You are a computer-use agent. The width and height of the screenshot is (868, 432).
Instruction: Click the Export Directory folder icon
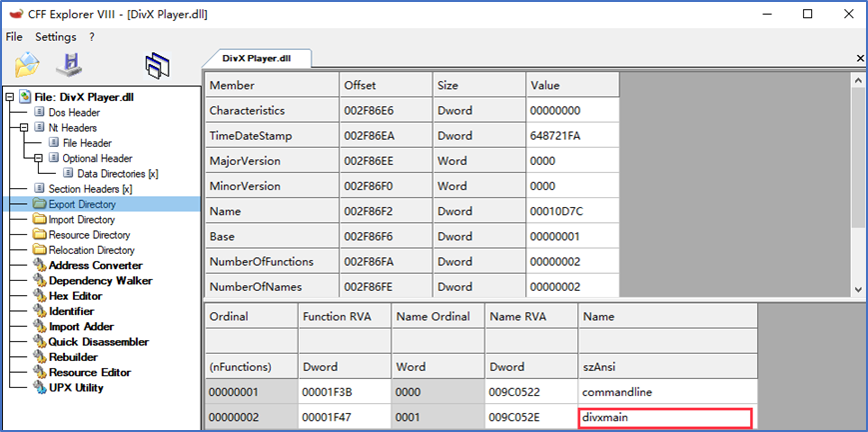pos(39,204)
